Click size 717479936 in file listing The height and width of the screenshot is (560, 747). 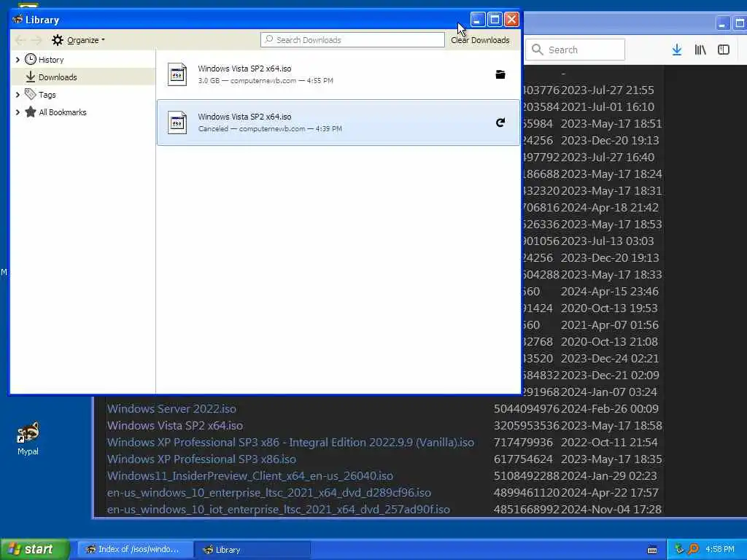pos(523,443)
